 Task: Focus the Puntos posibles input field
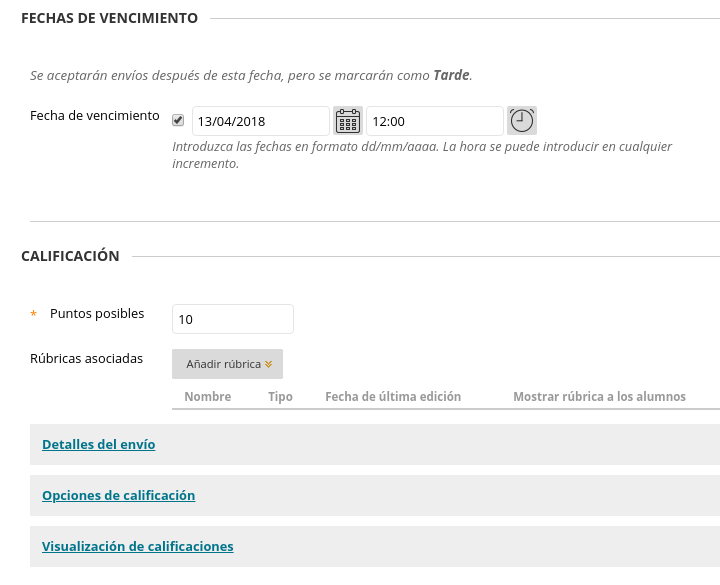tap(233, 319)
